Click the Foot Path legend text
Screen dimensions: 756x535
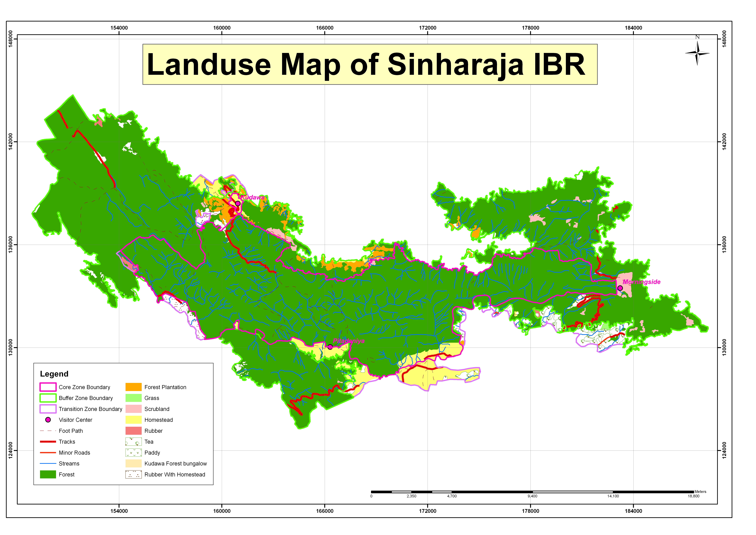[x=71, y=431]
